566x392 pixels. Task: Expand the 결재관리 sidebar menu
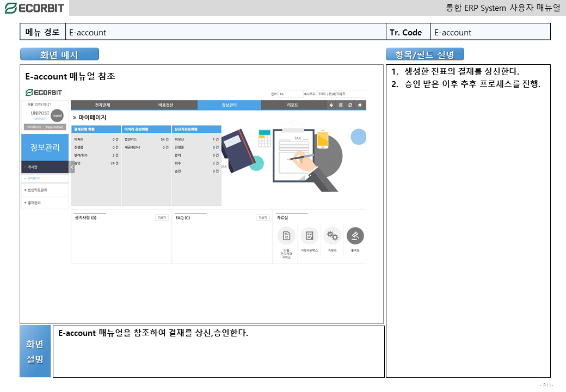pyautogui.click(x=45, y=203)
